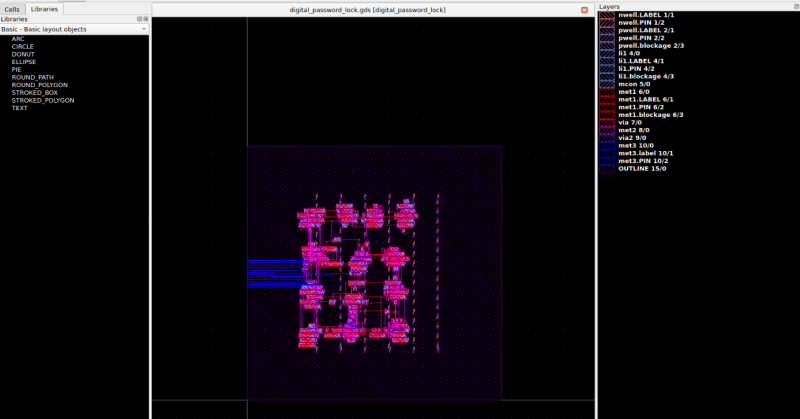This screenshot has width=800, height=419.
Task: Click the via2 9/0 layer swatch
Action: point(607,138)
